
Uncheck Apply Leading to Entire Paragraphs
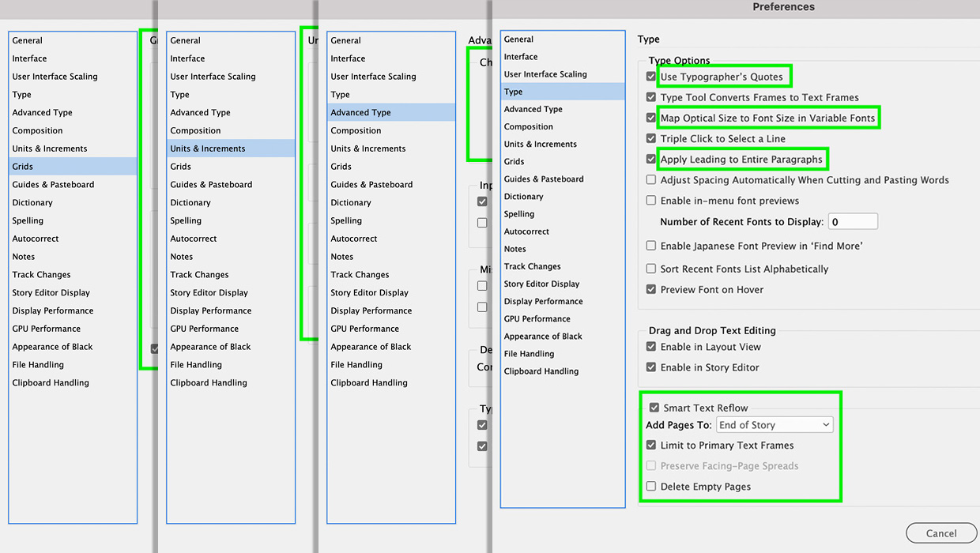(x=651, y=160)
